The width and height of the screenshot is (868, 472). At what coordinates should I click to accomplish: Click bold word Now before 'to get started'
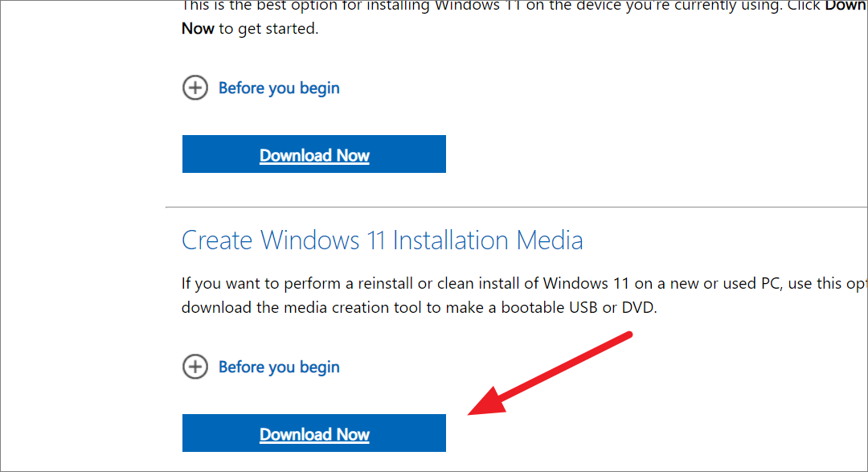tap(198, 28)
